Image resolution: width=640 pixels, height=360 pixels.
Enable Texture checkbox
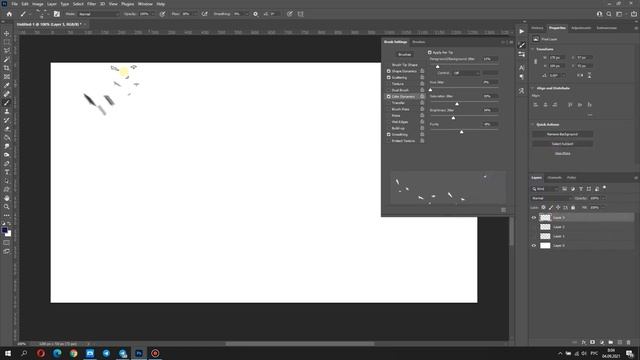389,84
